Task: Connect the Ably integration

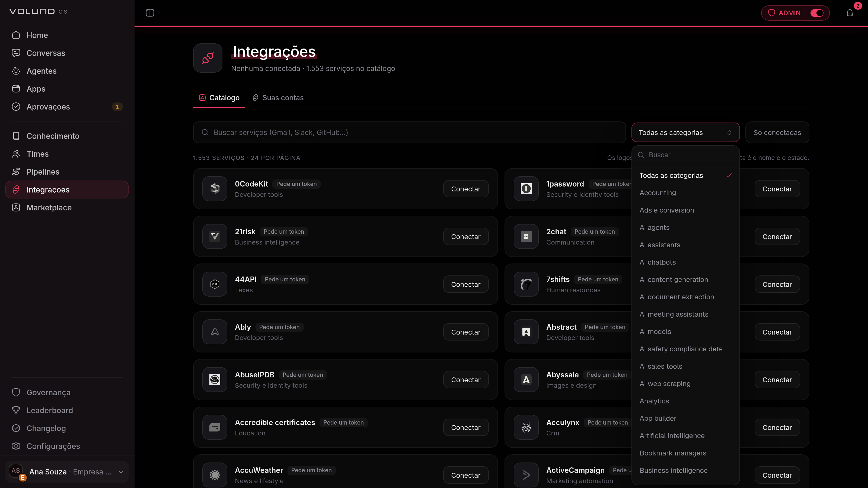Action: click(x=466, y=332)
